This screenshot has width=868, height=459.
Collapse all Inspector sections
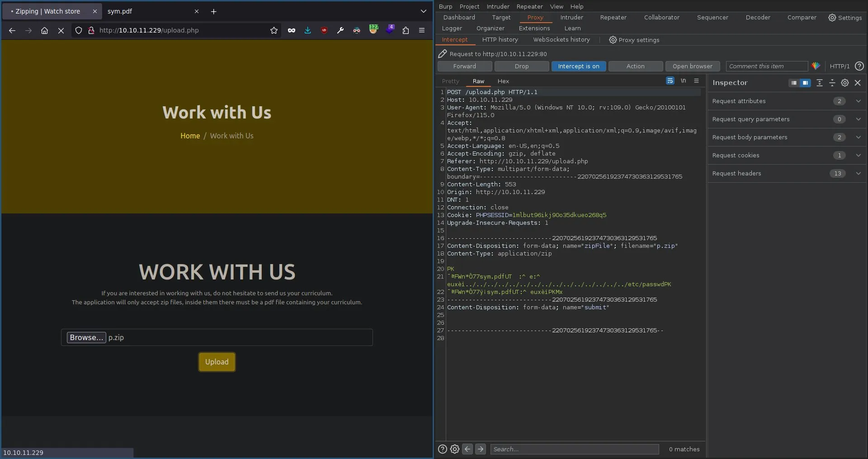[x=832, y=83]
